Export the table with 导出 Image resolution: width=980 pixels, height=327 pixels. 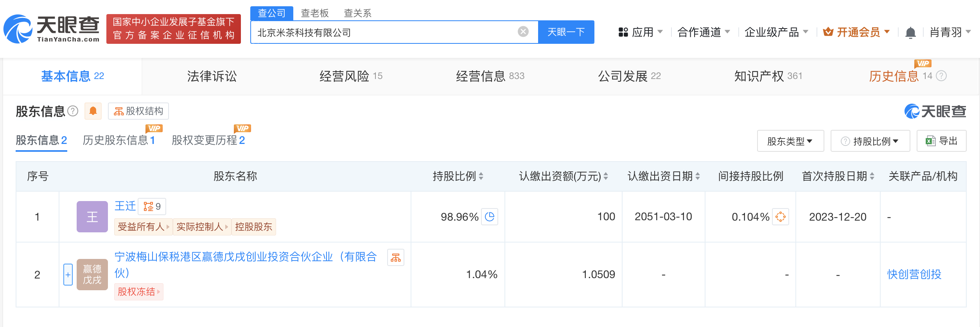(941, 141)
